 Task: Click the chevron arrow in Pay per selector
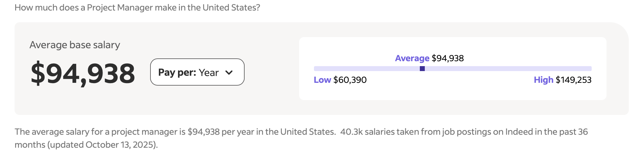229,73
